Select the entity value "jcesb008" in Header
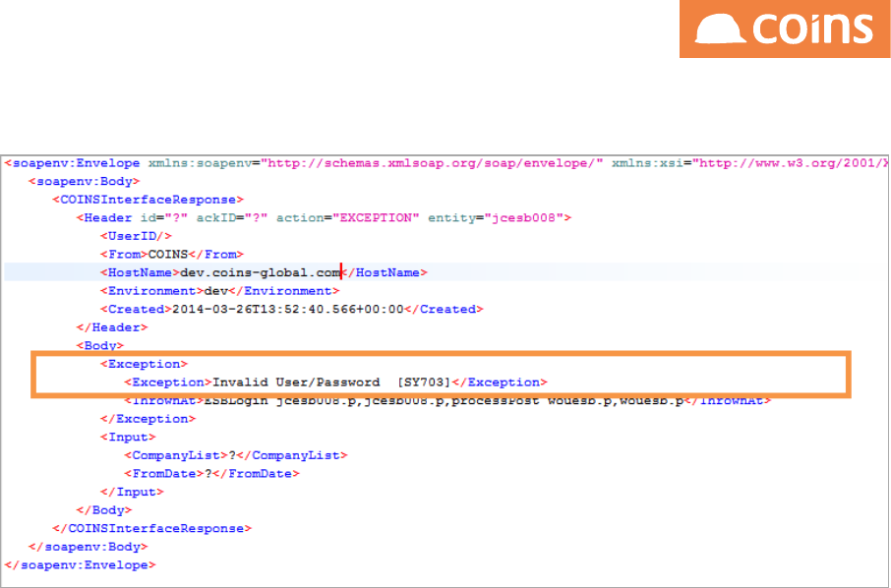This screenshot has width=891, height=588. coord(523,218)
